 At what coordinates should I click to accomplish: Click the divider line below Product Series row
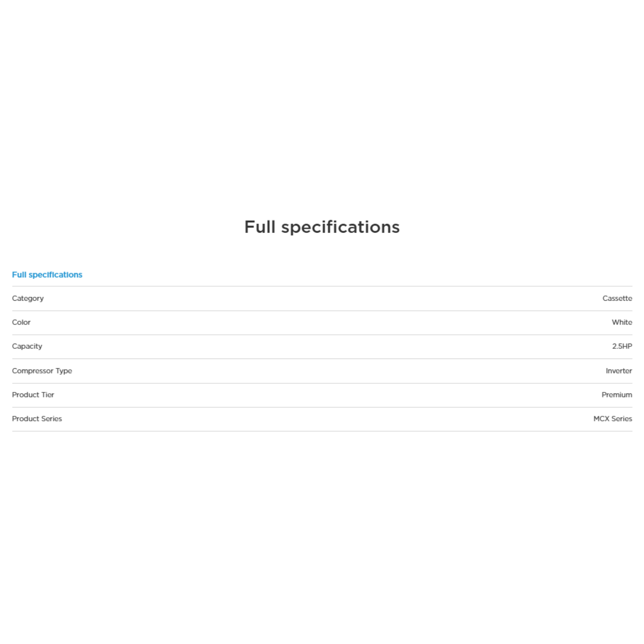[322, 431]
